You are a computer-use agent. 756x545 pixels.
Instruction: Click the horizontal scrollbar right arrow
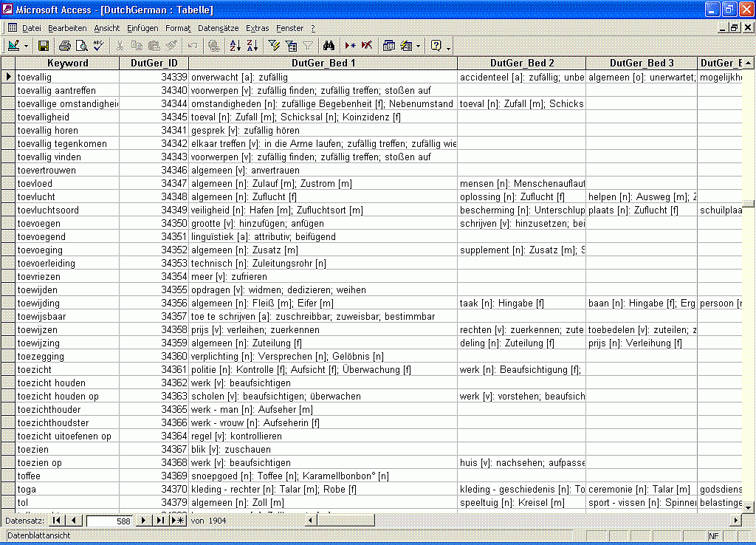[x=736, y=521]
